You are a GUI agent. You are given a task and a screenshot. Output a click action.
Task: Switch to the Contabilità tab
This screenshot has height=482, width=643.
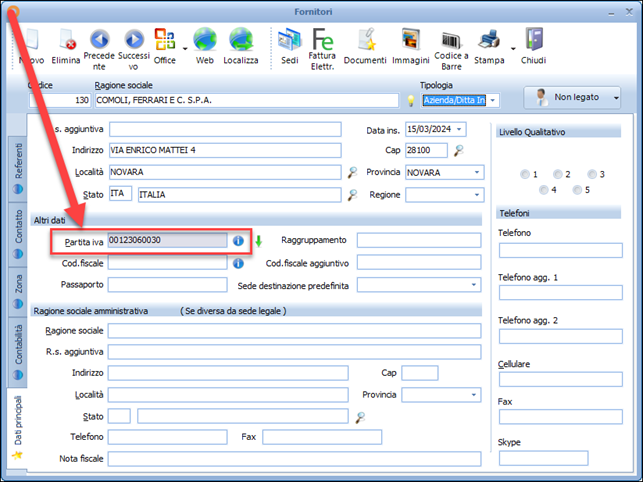18,352
